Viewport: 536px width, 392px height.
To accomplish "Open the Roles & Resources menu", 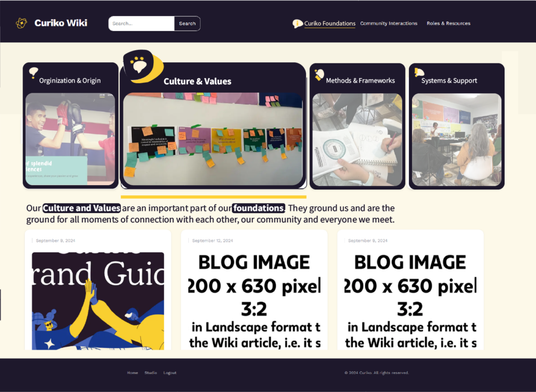I will click(x=448, y=24).
